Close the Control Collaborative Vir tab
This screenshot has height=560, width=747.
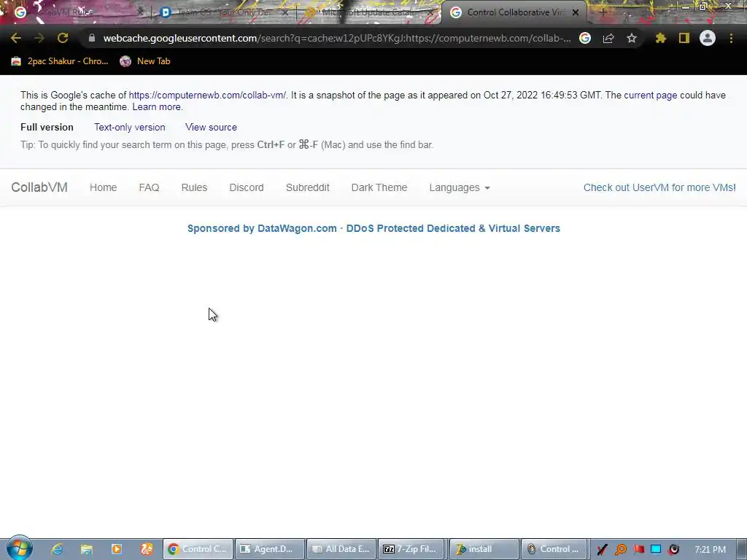576,12
